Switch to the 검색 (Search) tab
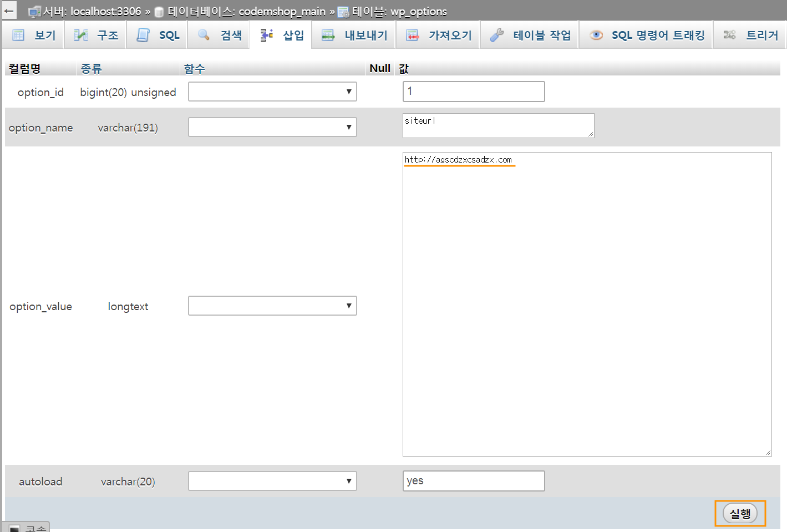Image resolution: width=787 pixels, height=532 pixels. pyautogui.click(x=219, y=35)
